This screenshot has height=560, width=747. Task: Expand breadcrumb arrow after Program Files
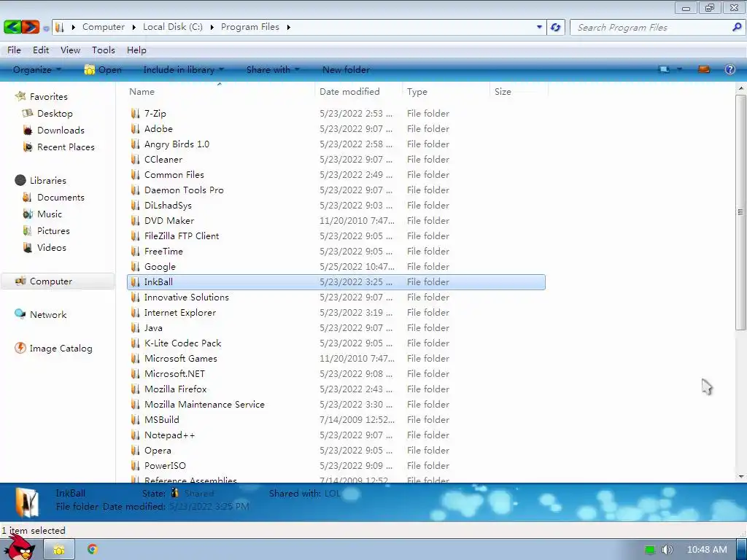[x=289, y=27]
